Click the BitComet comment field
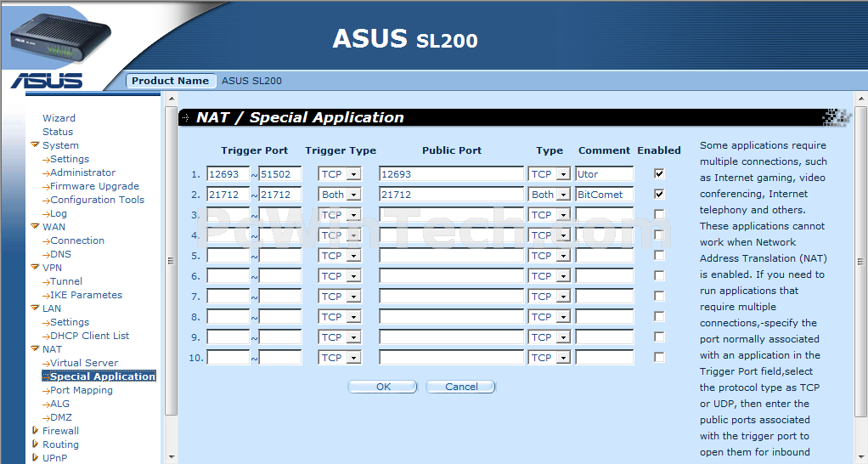This screenshot has height=464, width=868. (x=605, y=195)
